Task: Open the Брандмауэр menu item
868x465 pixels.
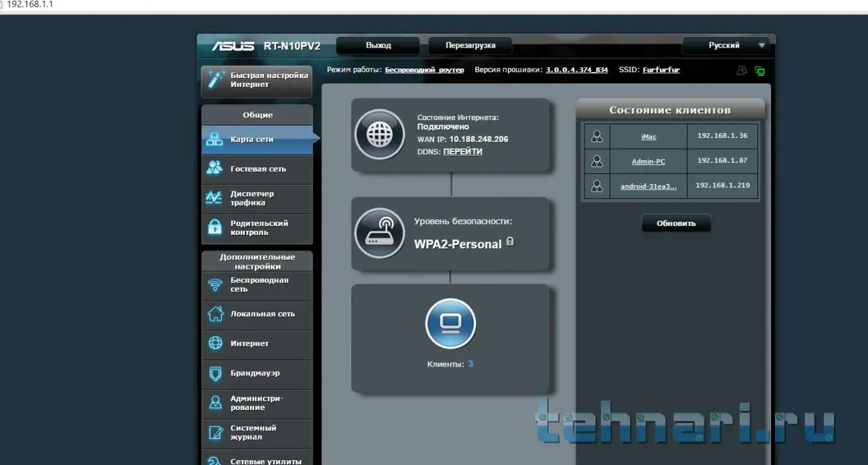Action: point(257,373)
